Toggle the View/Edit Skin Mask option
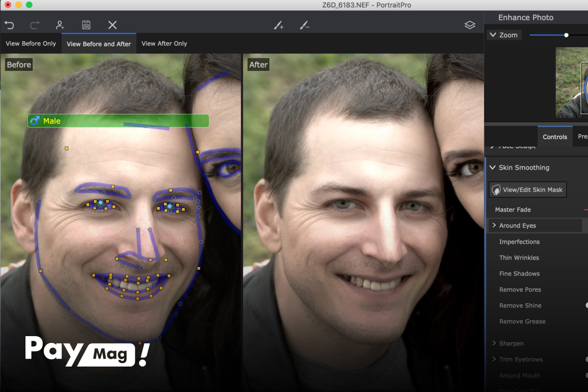Screen dimensions: 588x392 (527, 189)
